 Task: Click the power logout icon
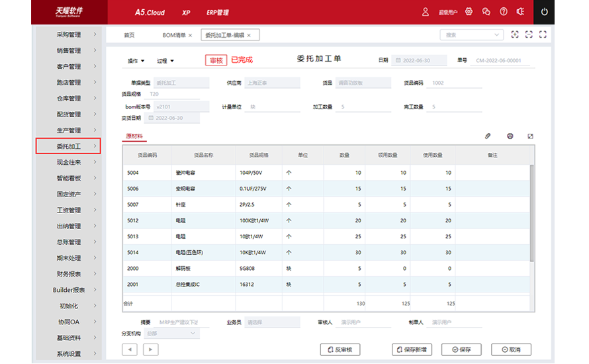(544, 12)
